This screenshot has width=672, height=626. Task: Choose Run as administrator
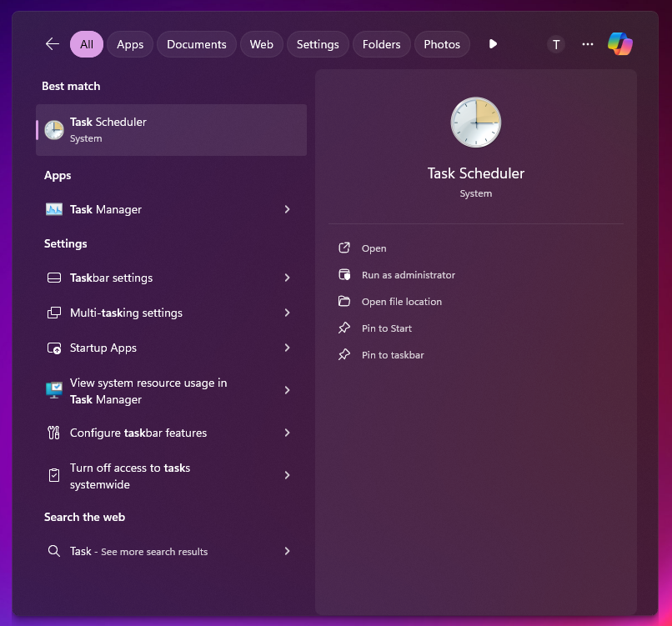(x=408, y=275)
